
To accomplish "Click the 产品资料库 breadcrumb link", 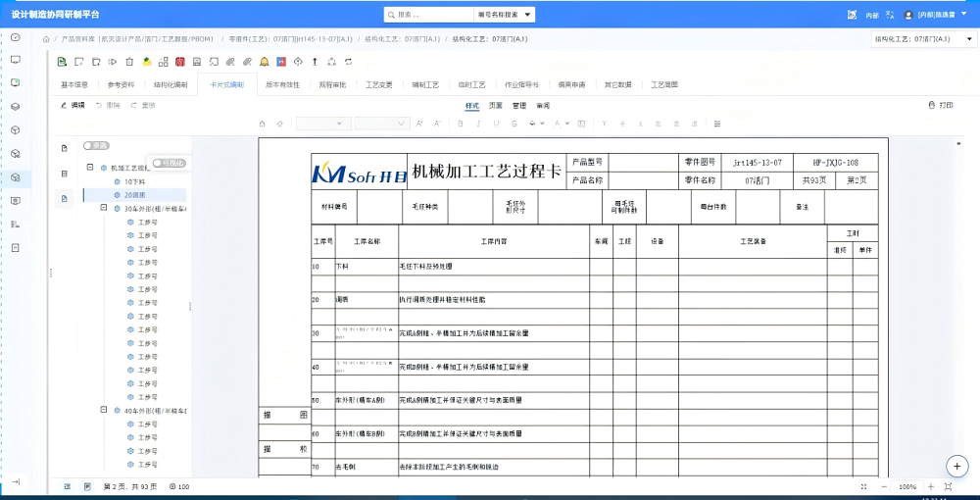I will click(x=136, y=39).
